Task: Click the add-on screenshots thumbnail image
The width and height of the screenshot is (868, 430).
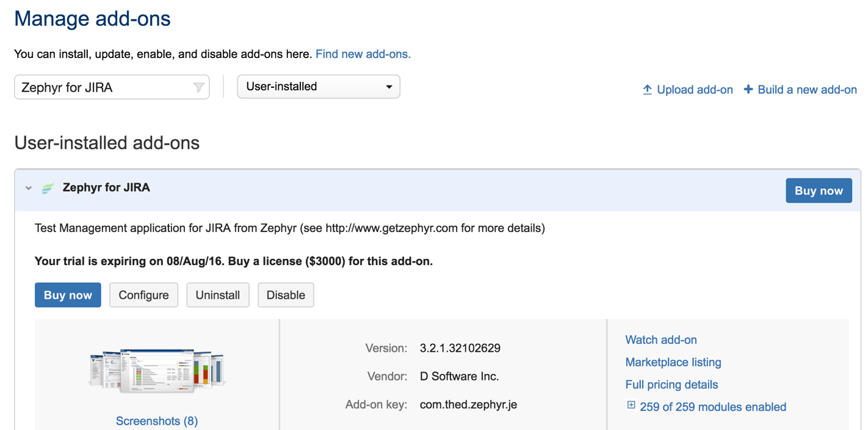Action: click(157, 371)
